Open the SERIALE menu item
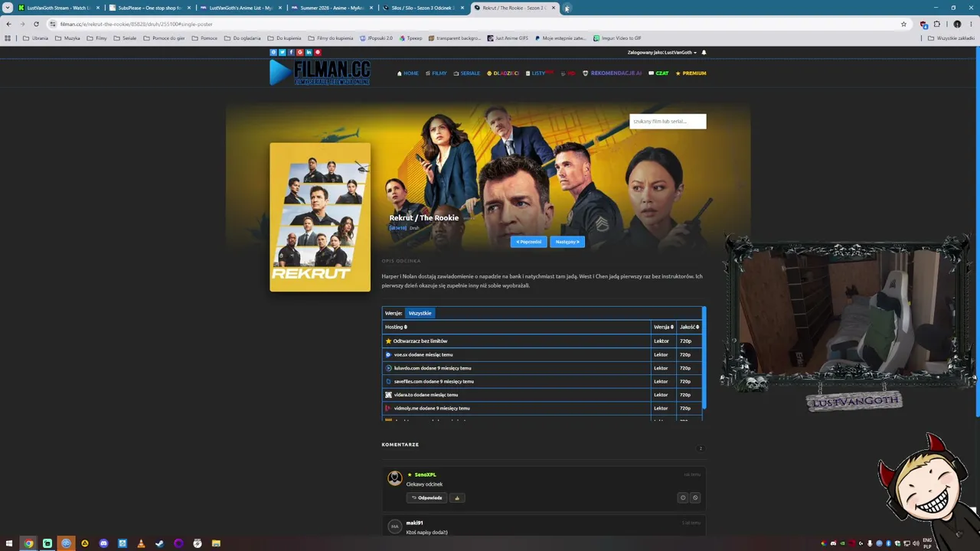Image resolution: width=980 pixels, height=551 pixels. (x=467, y=73)
